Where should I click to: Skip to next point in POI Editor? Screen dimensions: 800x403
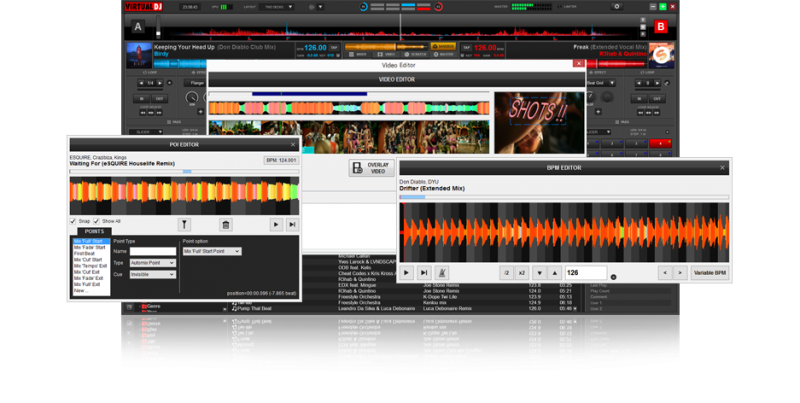pyautogui.click(x=292, y=224)
